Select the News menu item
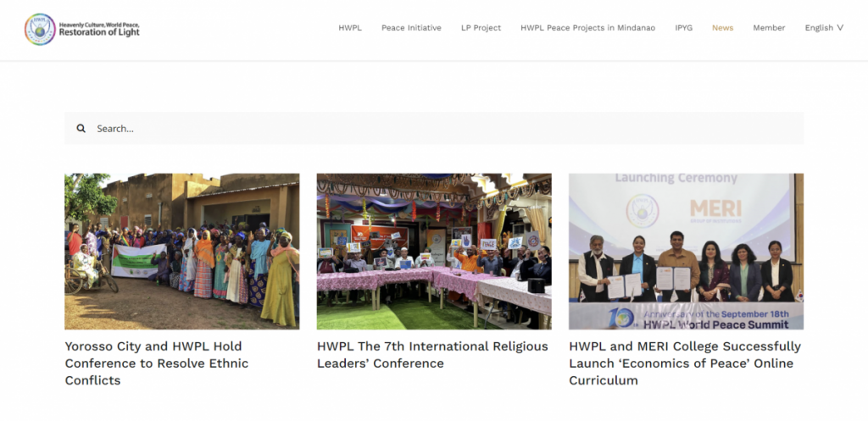 point(722,28)
